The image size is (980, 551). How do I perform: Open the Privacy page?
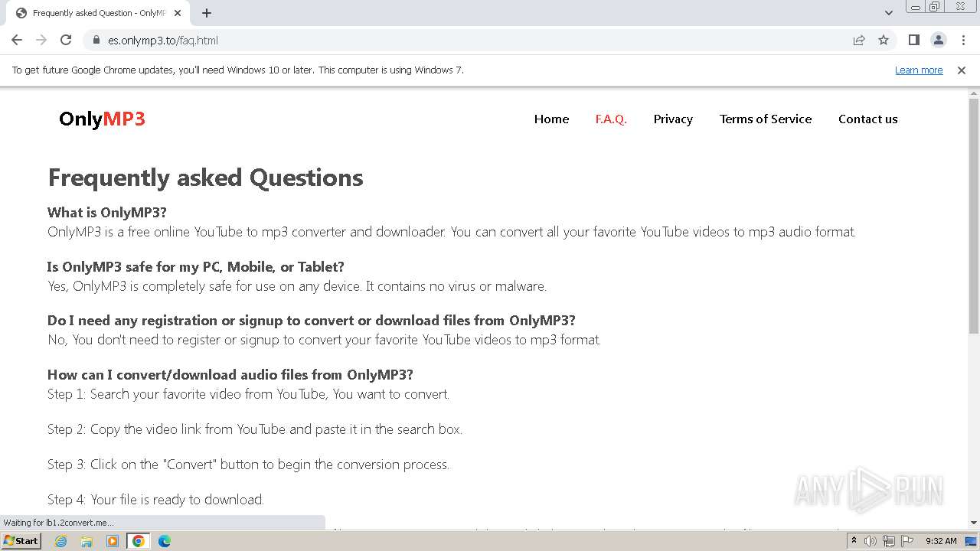tap(673, 119)
